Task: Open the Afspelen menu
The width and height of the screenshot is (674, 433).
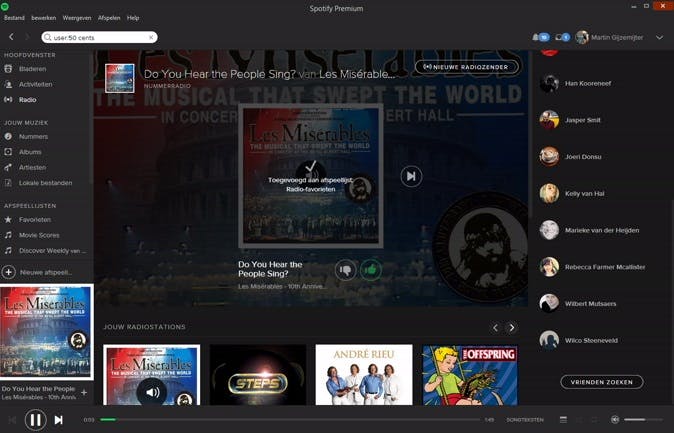Action: coord(109,18)
